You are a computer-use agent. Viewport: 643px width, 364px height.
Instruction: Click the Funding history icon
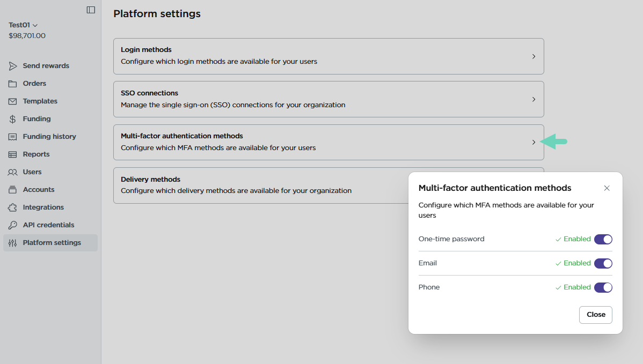(x=13, y=137)
